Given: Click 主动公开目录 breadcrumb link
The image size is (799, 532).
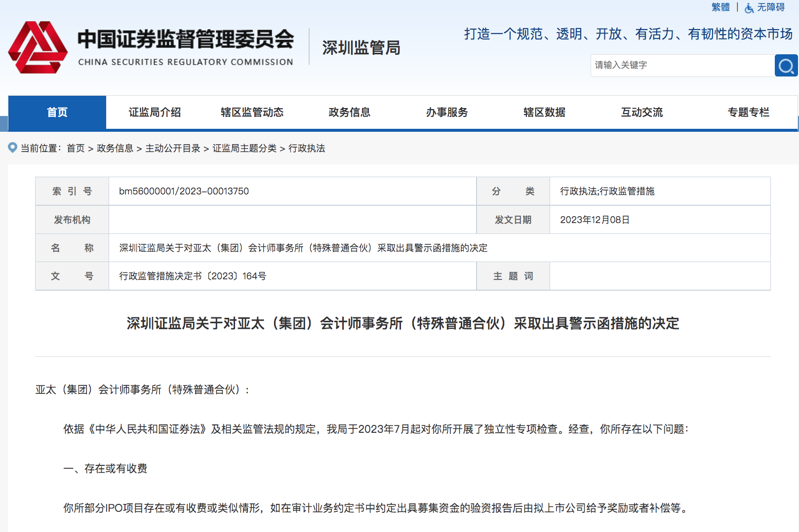Looking at the screenshot, I should tap(173, 148).
